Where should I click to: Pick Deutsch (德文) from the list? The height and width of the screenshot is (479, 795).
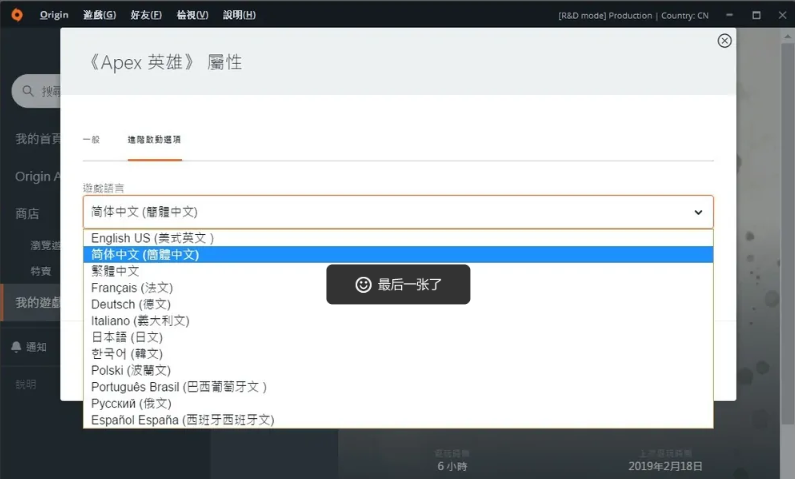[131, 304]
